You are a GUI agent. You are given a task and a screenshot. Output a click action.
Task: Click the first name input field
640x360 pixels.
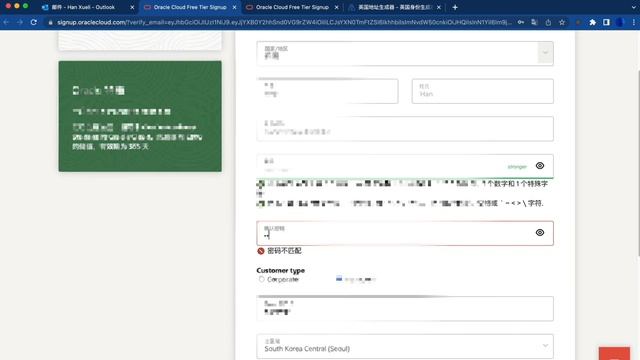click(327, 91)
